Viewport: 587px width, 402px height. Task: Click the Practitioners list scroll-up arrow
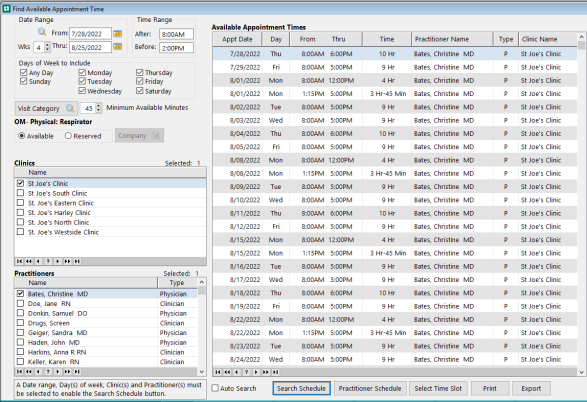(x=202, y=282)
